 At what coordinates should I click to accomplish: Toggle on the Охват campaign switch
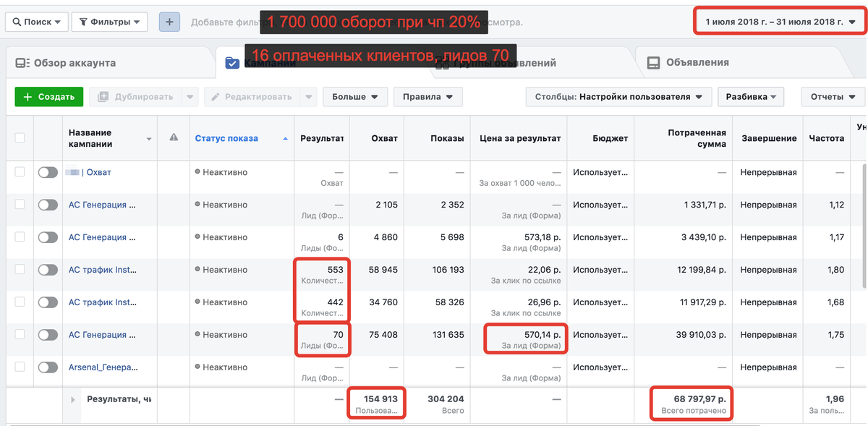pos(48,172)
